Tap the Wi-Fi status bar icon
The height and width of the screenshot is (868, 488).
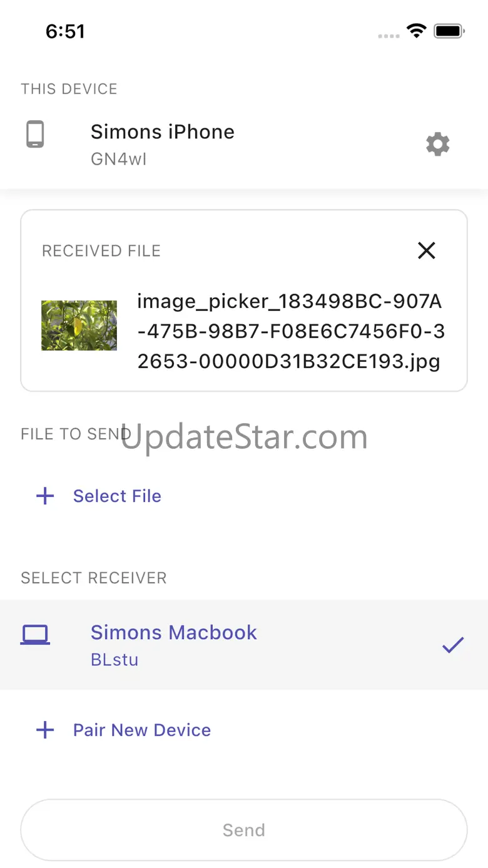[x=416, y=31]
